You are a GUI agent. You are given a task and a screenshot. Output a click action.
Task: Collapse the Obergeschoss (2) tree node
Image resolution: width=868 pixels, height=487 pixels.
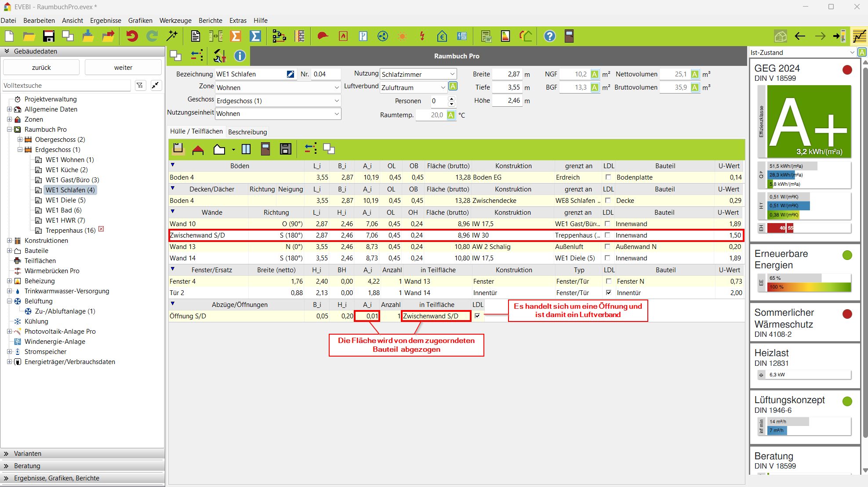[x=20, y=140]
